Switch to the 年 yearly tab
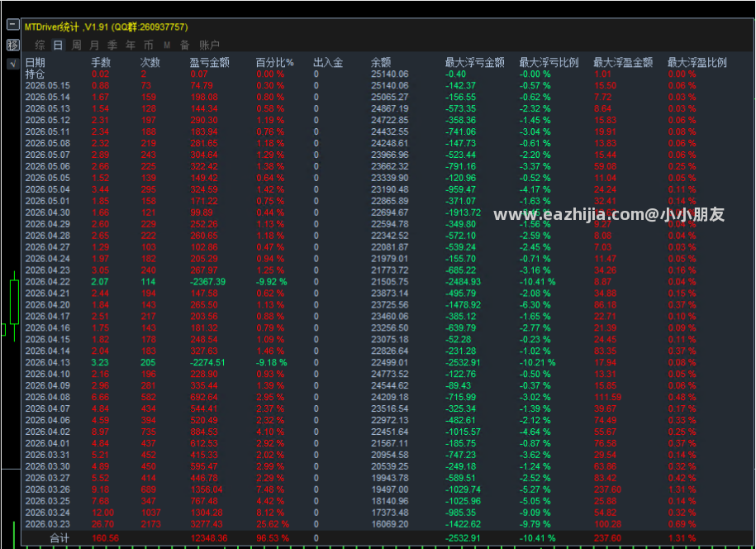The width and height of the screenshot is (756, 549). (x=131, y=45)
